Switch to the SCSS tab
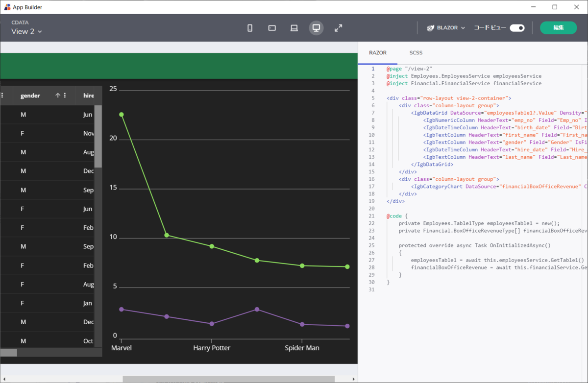The height and width of the screenshot is (383, 588). coord(416,53)
